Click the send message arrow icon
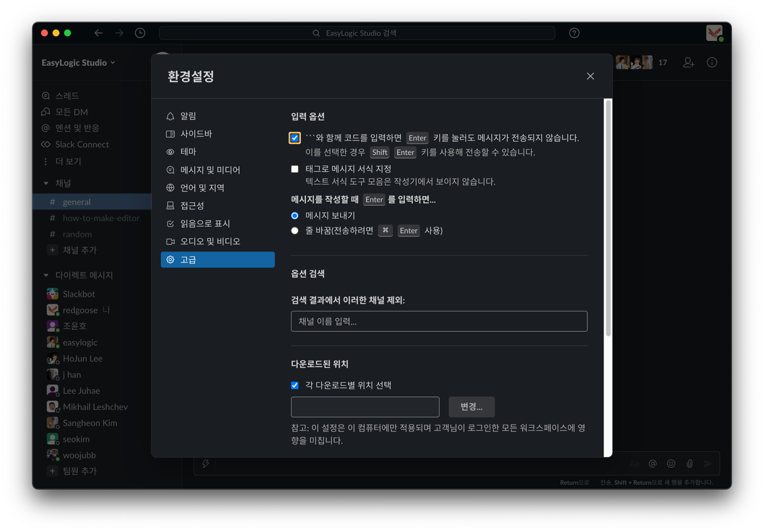This screenshot has height=532, width=764. (708, 463)
